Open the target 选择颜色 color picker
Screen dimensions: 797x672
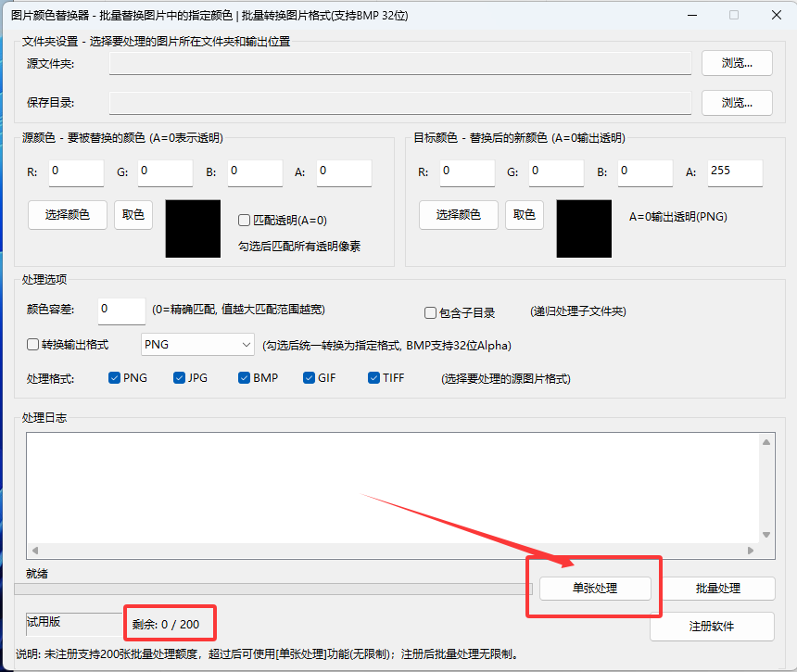click(x=458, y=214)
